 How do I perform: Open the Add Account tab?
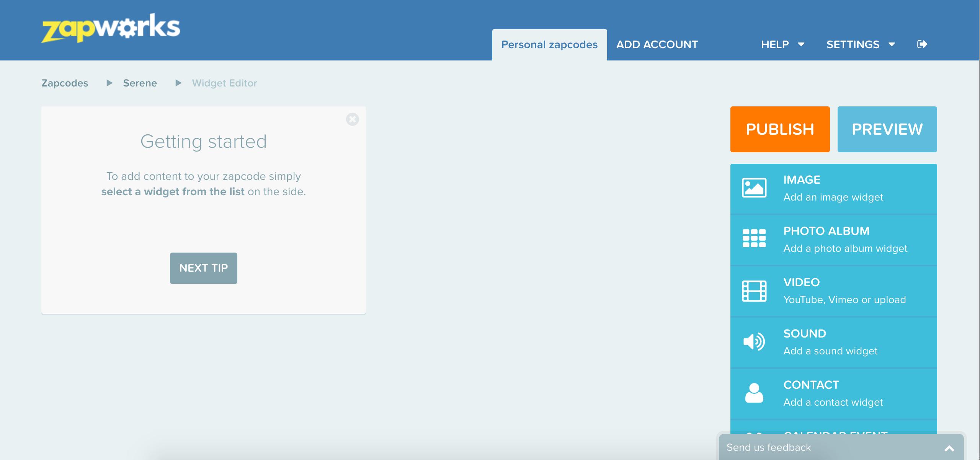click(657, 45)
